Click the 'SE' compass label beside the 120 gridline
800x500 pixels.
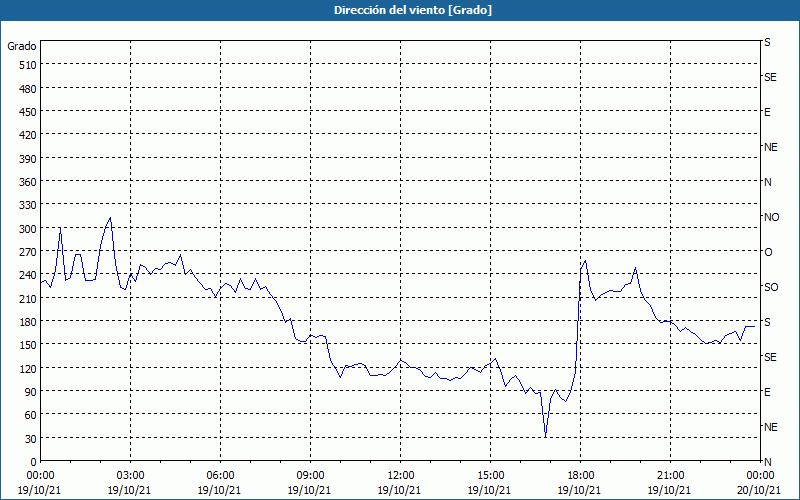pyautogui.click(x=770, y=357)
